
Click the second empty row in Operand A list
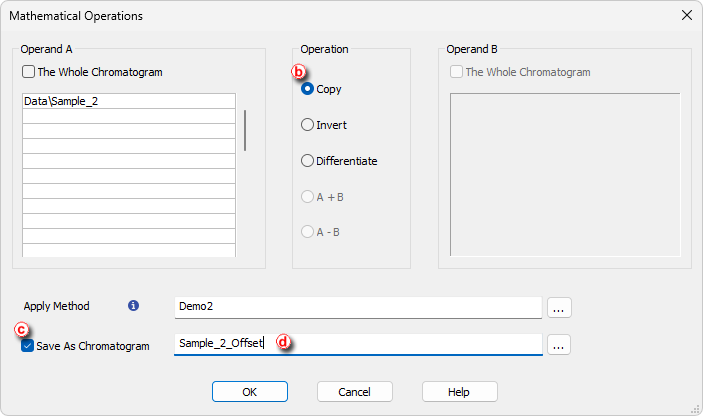tap(129, 131)
